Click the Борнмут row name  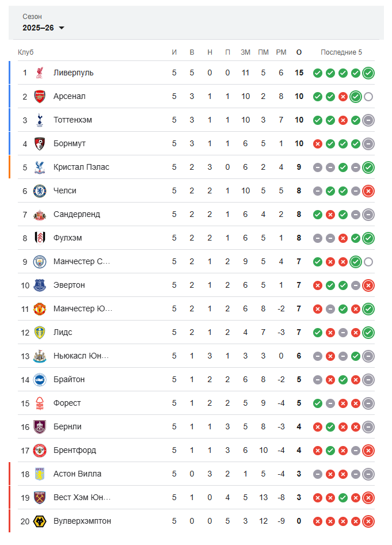[70, 143]
